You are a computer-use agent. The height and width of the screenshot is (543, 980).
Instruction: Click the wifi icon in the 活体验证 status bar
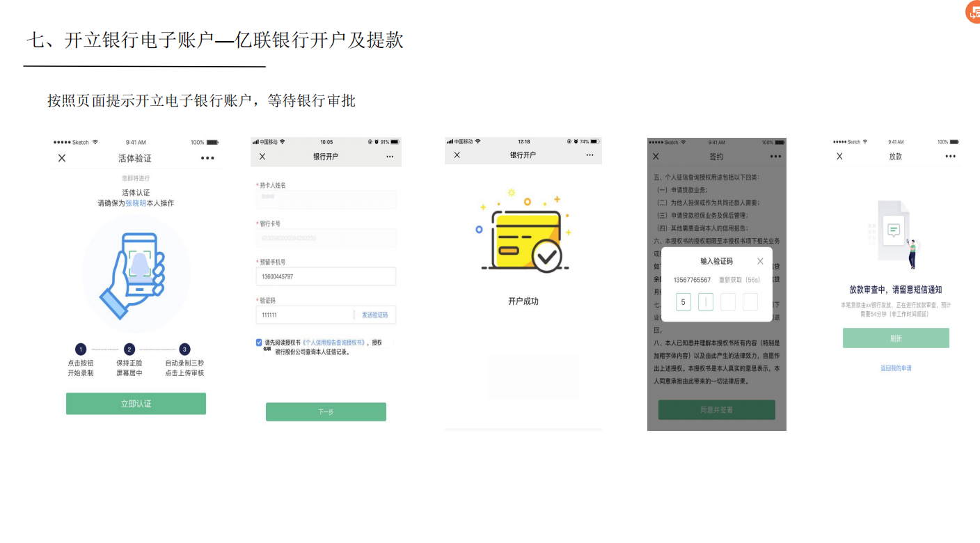(x=95, y=142)
